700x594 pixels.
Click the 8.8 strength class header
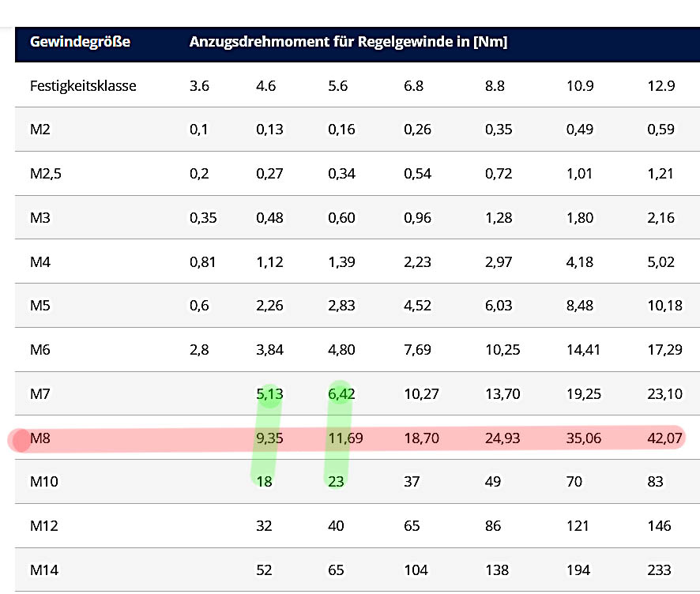tap(495, 86)
